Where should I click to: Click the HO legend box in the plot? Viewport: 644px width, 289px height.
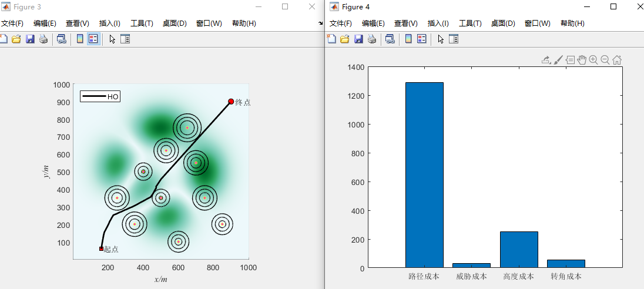coord(100,96)
